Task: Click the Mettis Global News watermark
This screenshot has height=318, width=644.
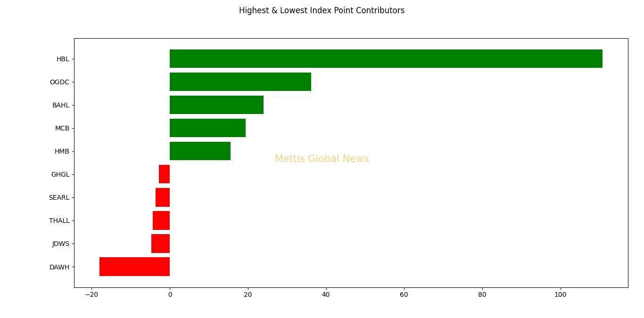Action: 322,159
